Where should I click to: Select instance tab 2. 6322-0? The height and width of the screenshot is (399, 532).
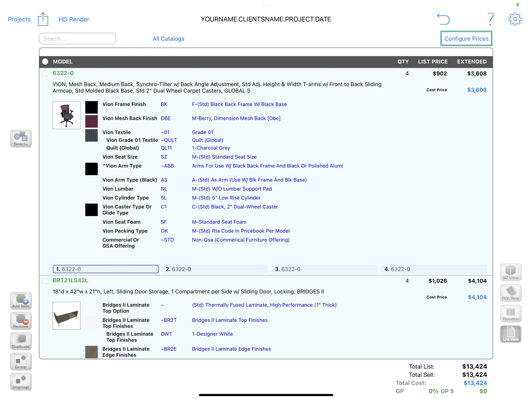click(x=215, y=269)
